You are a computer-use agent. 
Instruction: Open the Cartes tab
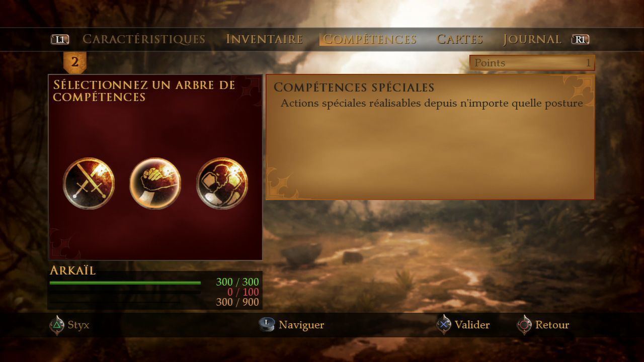460,39
